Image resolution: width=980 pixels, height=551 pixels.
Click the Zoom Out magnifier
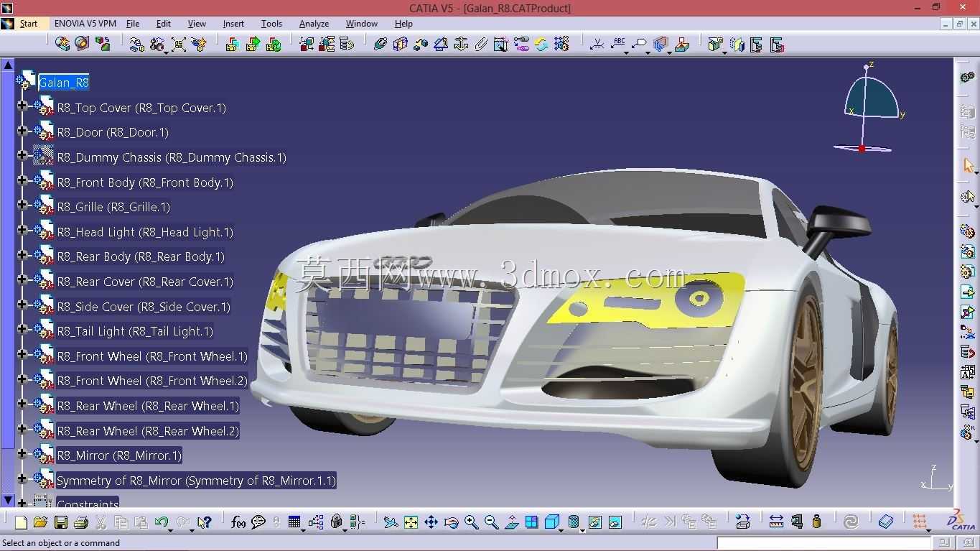click(x=491, y=522)
